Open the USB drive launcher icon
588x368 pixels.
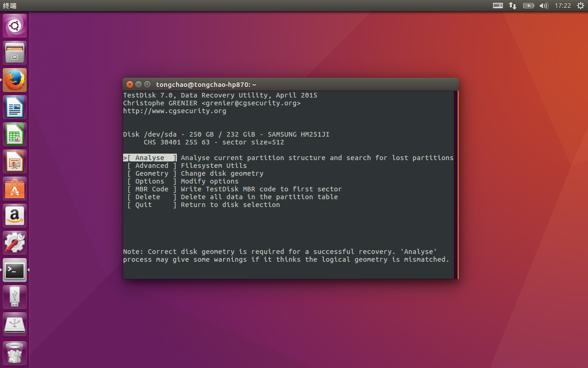[x=15, y=297]
